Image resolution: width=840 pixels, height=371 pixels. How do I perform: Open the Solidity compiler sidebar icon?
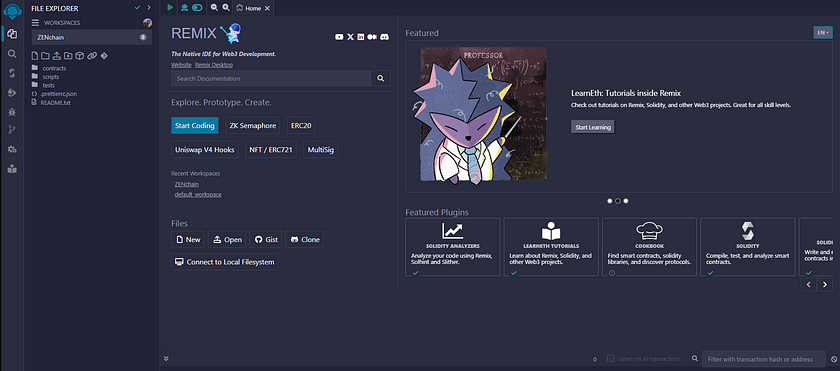click(12, 73)
